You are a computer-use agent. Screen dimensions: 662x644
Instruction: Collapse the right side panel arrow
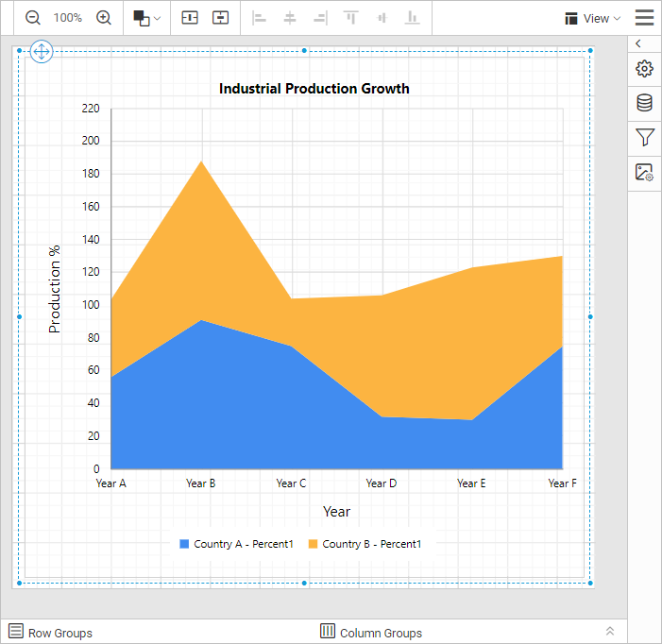[639, 44]
